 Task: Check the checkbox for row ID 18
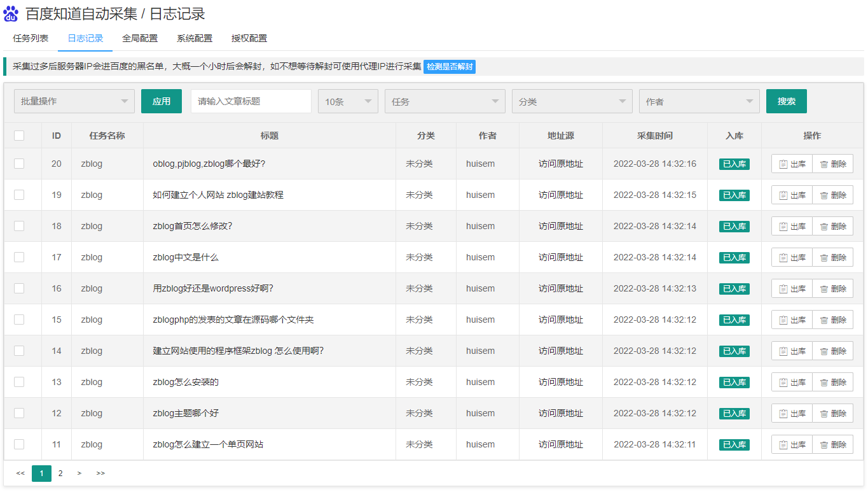tap(19, 226)
